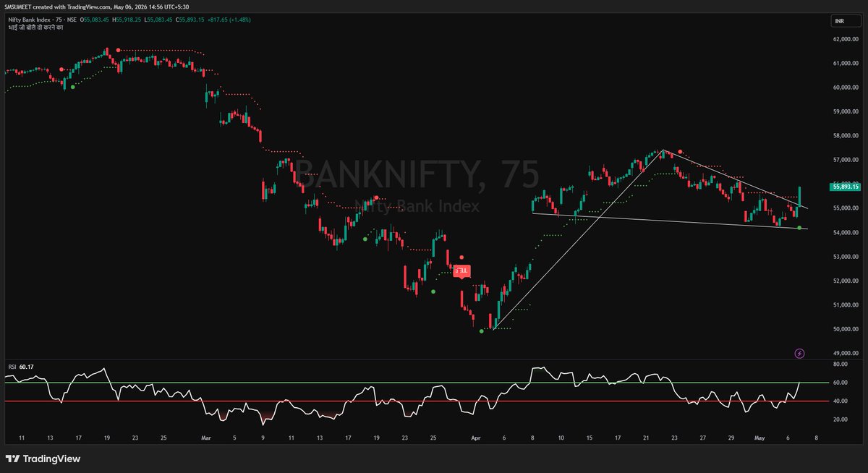868x473 pixels.
Task: Click the 51,000.00 price axis label
Action: click(846, 304)
